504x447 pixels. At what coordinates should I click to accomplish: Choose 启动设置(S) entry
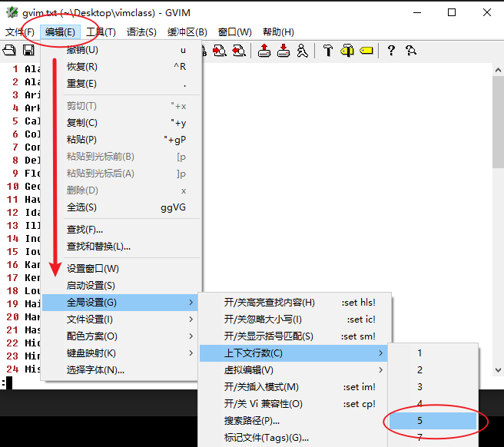[122, 286]
